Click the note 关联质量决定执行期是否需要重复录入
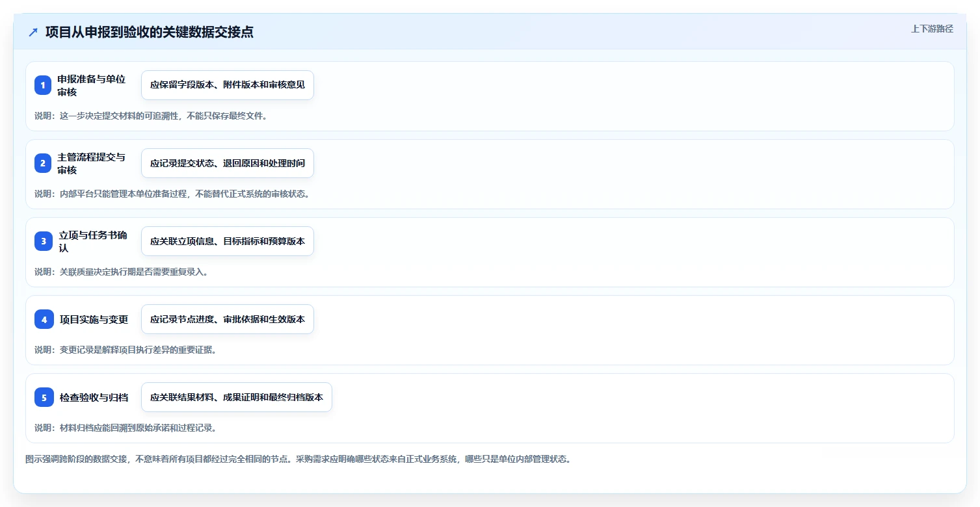This screenshot has height=507, width=980. tap(121, 272)
